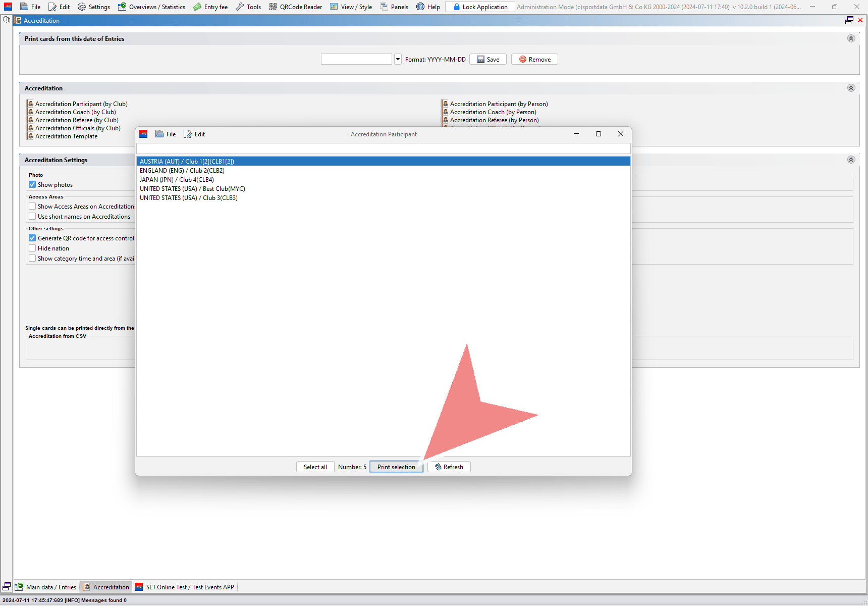Click the search field in Accreditation Participant dialog
This screenshot has height=606, width=868.
(383, 148)
